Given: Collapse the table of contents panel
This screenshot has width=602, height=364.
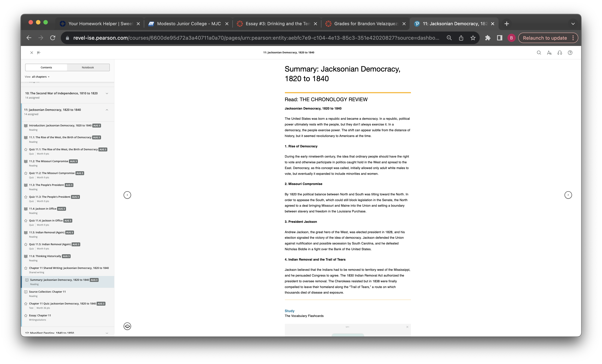Looking at the screenshot, I should click(39, 52).
